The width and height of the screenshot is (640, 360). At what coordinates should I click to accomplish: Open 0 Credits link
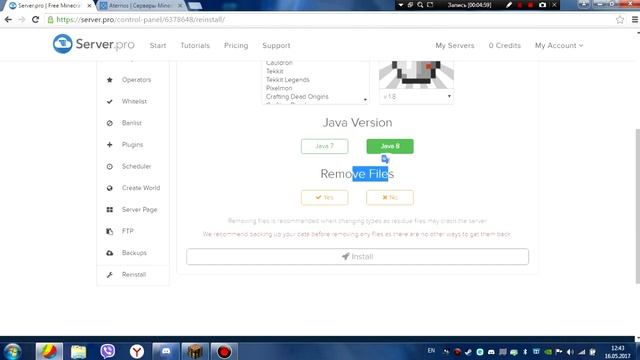click(504, 45)
